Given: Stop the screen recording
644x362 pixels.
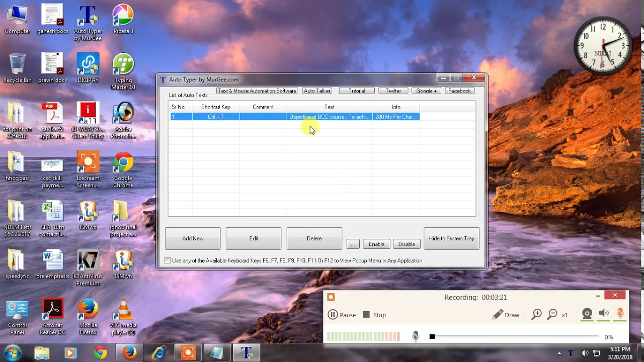Looking at the screenshot, I should 374,315.
